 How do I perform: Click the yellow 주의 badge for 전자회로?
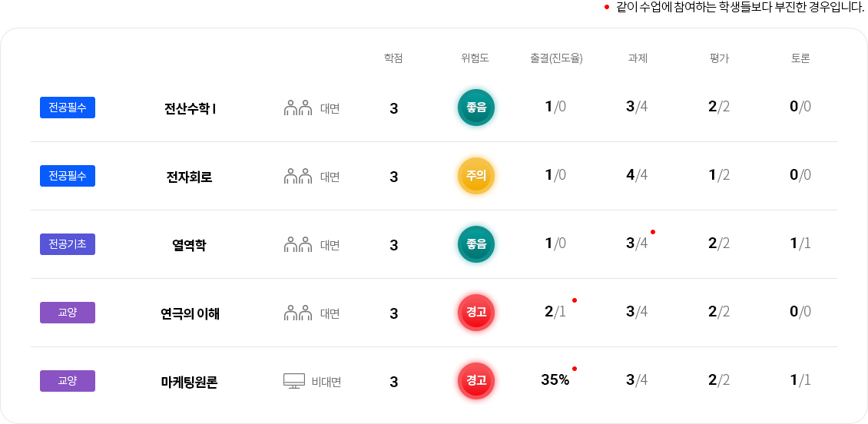(476, 176)
